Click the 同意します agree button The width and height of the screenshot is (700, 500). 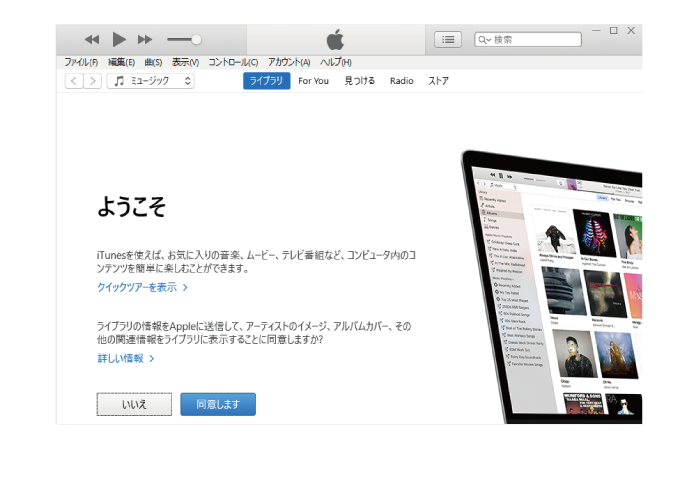218,404
